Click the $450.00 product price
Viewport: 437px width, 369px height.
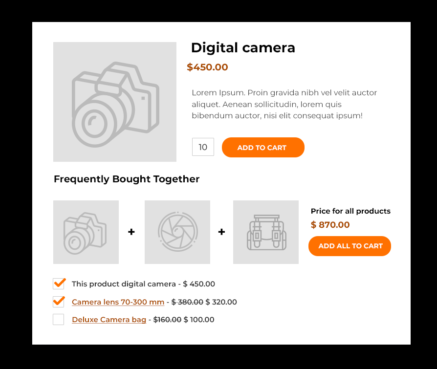tap(207, 67)
